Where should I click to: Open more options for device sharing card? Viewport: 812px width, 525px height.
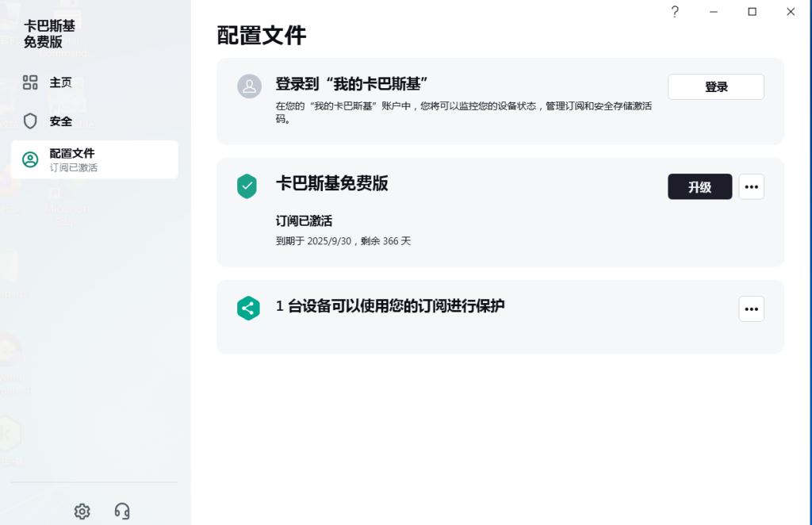click(751, 308)
